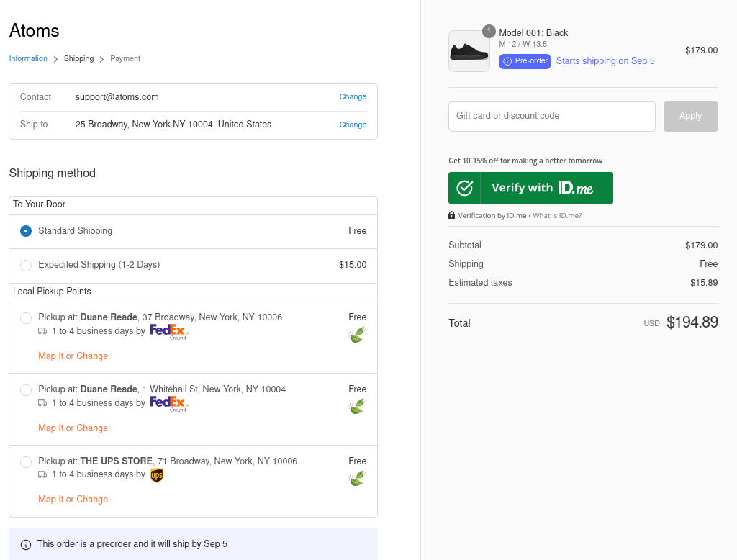Screen dimensions: 737x560
Task: Click the chevron after Shipping breadcrumb
Action: 101,59
